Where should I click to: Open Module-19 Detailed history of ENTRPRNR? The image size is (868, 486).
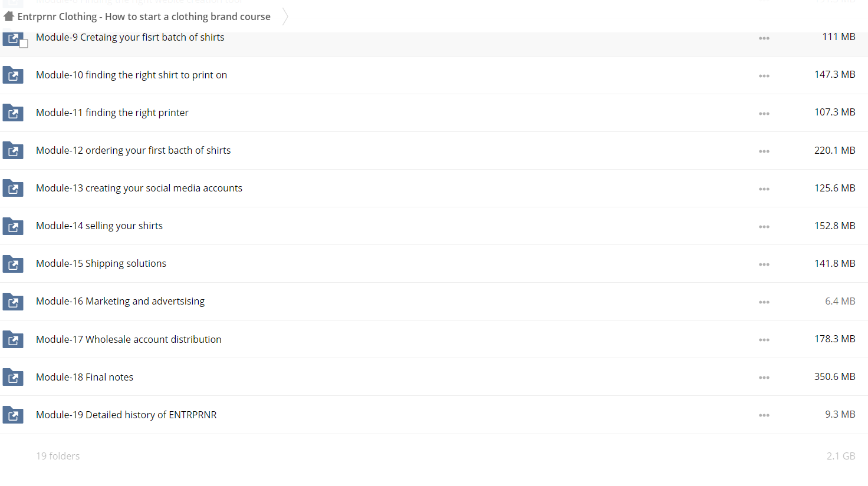pos(126,415)
